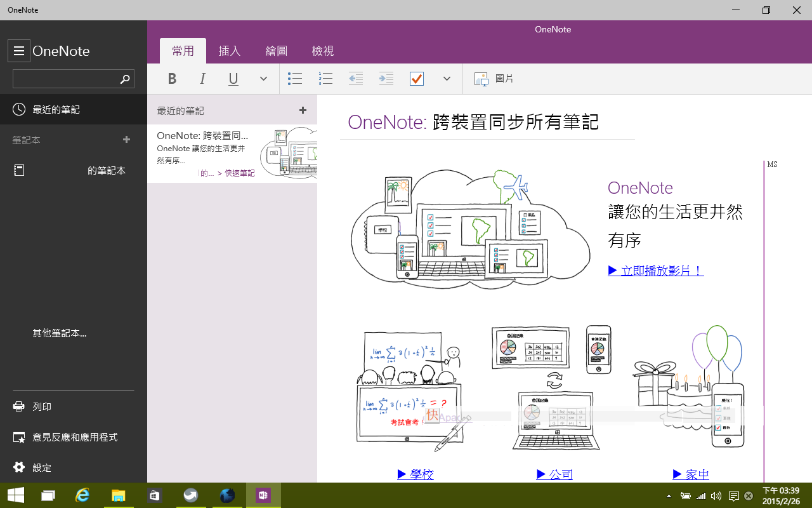The height and width of the screenshot is (508, 812).
Task: Open 意見反應和應用程式
Action: click(x=74, y=437)
